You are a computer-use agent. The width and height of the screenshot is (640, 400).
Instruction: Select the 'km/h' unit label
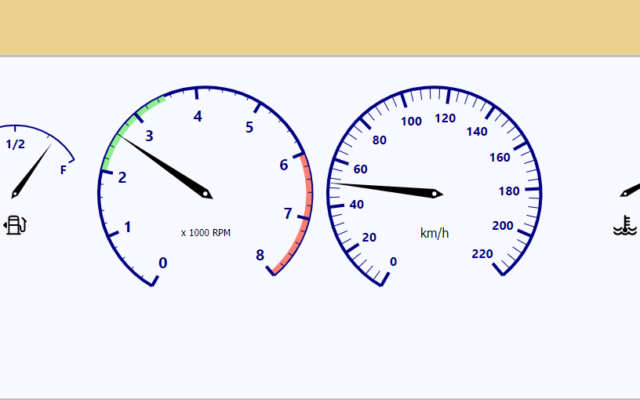pyautogui.click(x=434, y=233)
